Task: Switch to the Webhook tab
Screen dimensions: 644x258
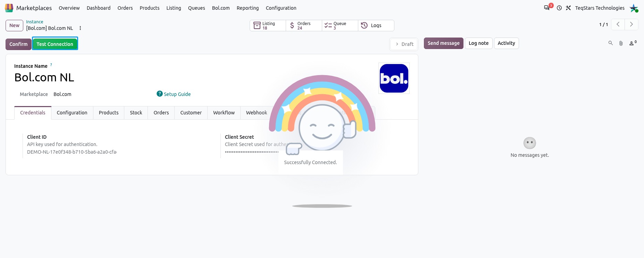Action: click(257, 113)
